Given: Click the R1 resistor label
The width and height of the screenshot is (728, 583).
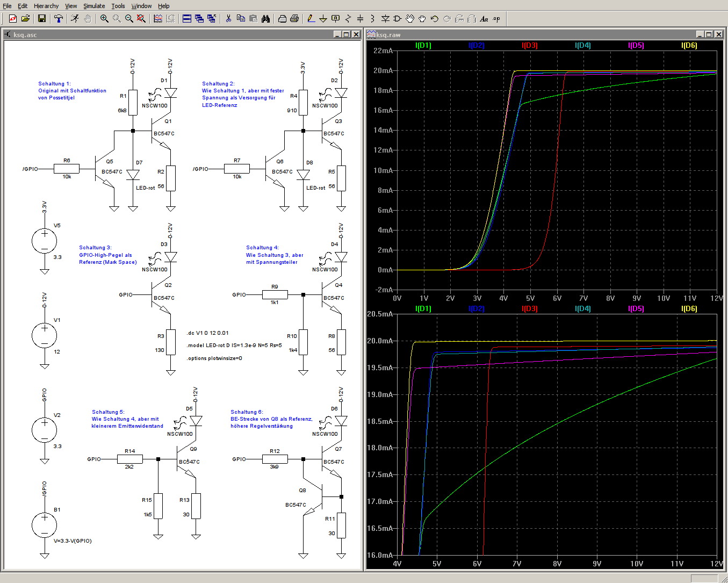Looking at the screenshot, I should click(x=123, y=96).
